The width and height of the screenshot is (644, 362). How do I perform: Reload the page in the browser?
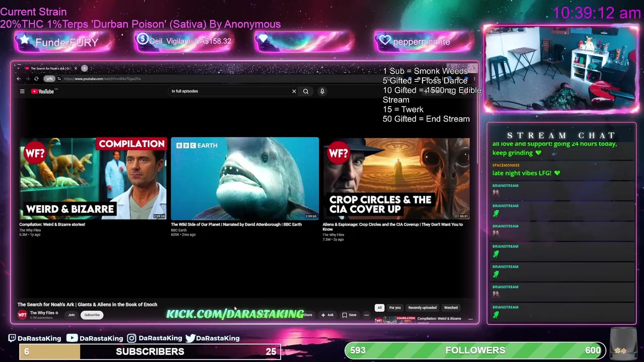(x=36, y=79)
